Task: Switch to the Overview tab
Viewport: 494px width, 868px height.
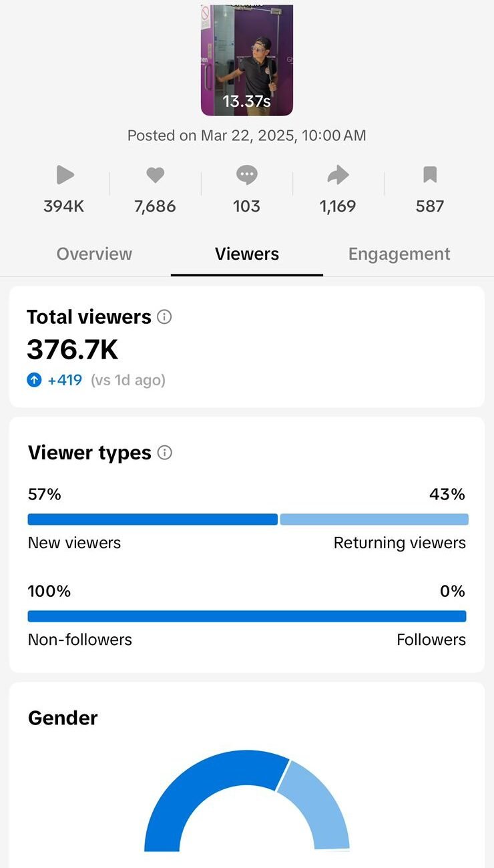Action: [94, 254]
